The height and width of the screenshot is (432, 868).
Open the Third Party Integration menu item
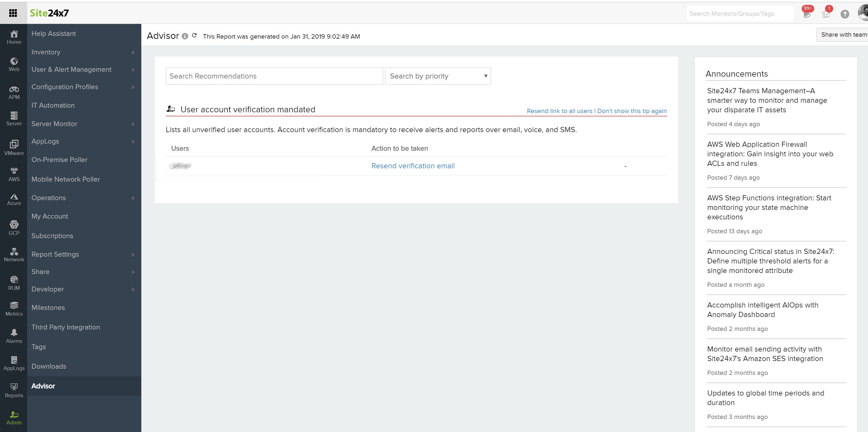point(66,327)
